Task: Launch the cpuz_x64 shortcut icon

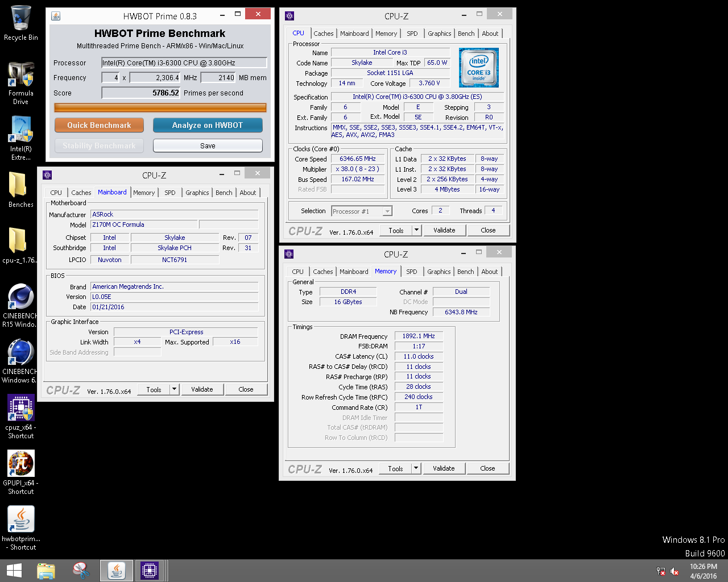Action: 21,417
